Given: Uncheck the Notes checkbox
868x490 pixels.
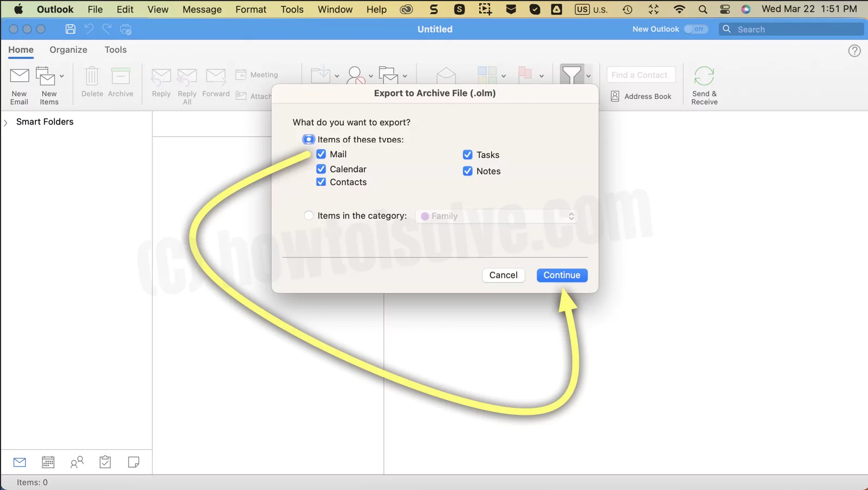Looking at the screenshot, I should point(468,171).
